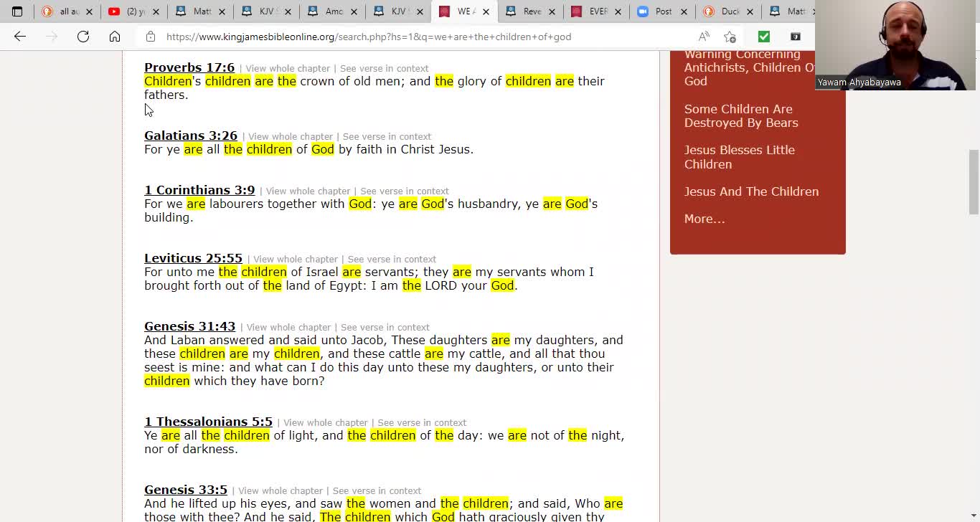
Task: Close the 'Duck' tab
Action: [750, 11]
